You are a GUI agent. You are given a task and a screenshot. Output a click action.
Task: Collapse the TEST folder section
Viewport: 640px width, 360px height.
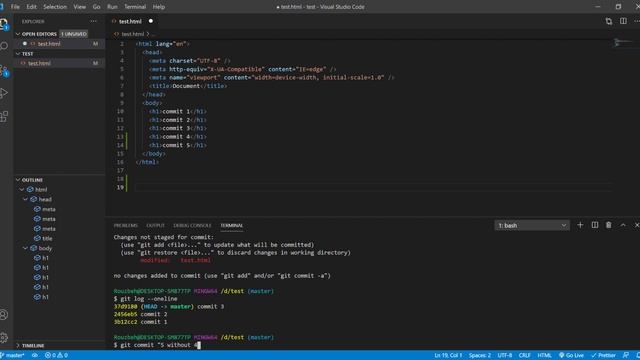18,53
